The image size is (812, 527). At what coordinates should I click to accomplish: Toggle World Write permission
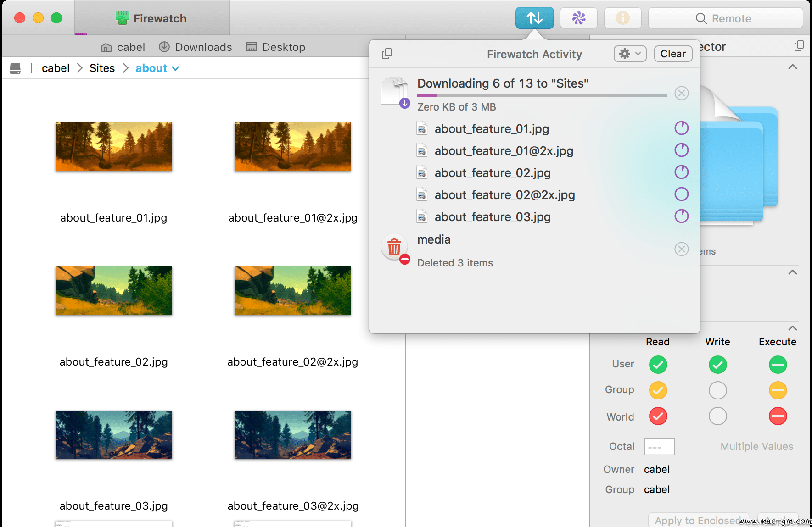coord(718,416)
